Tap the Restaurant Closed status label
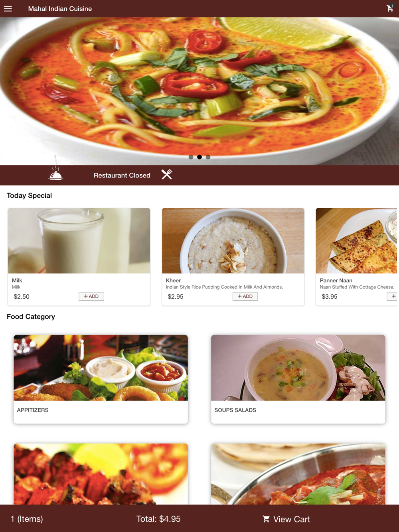 click(122, 175)
